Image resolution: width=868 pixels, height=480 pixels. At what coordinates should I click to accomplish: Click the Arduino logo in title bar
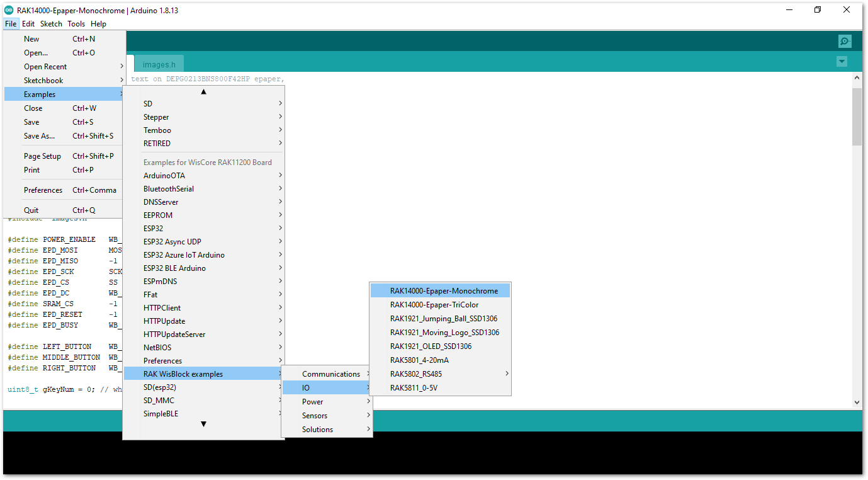[9, 10]
